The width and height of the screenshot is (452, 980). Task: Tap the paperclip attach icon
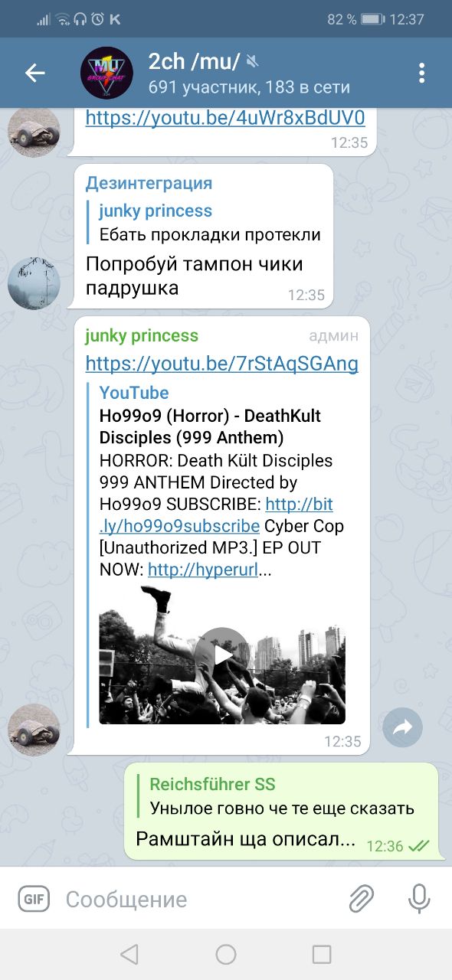tap(362, 899)
